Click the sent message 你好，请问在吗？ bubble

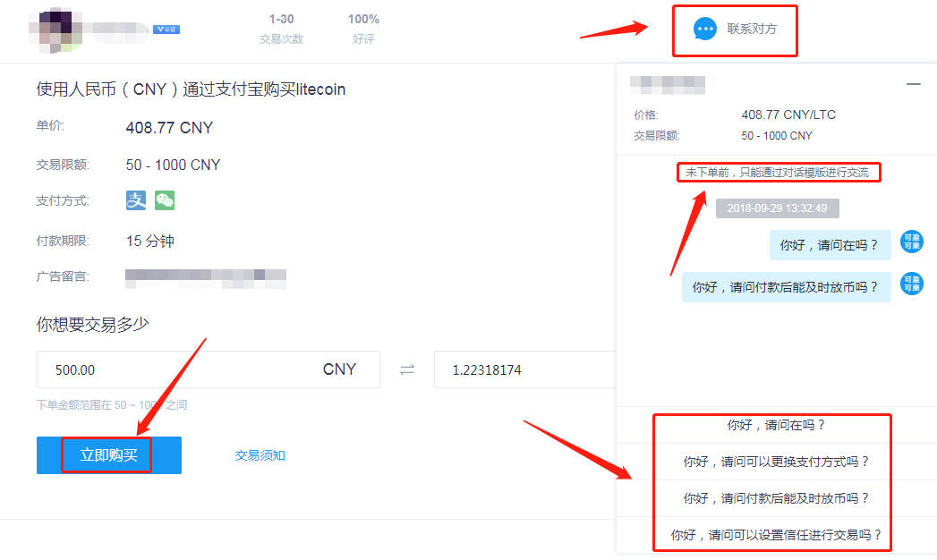[x=830, y=245]
